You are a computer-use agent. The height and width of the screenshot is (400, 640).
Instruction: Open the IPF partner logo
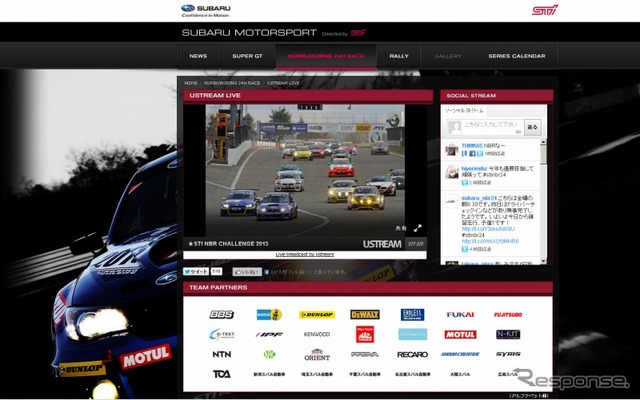pos(269,334)
